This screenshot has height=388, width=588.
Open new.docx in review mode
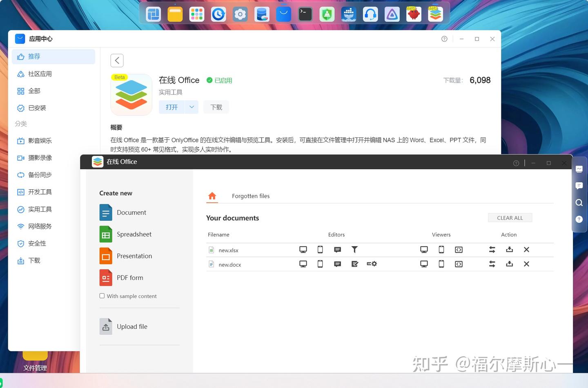tap(354, 264)
